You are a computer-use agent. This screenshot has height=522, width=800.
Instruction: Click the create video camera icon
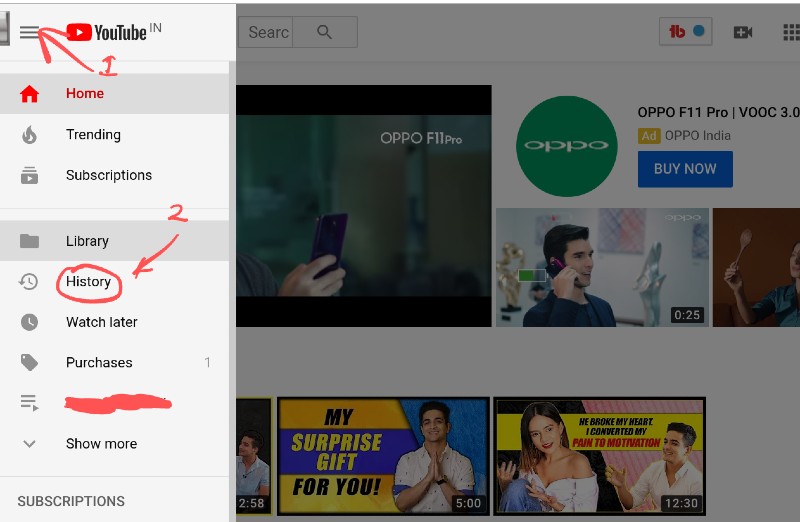pos(742,33)
